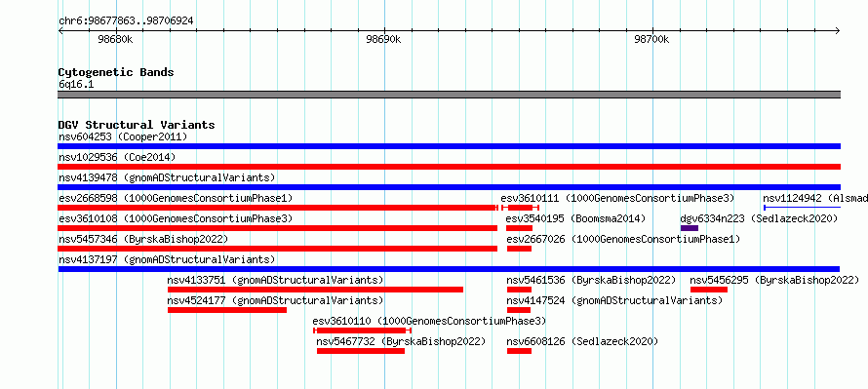
Task: Click the gray 6q16.1 cytogenetic band bar
Action: click(x=449, y=95)
